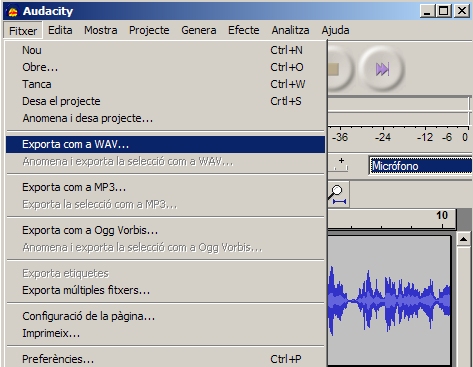The width and height of the screenshot is (473, 367).
Task: Click the level meter at -24 dB
Action: point(383,137)
